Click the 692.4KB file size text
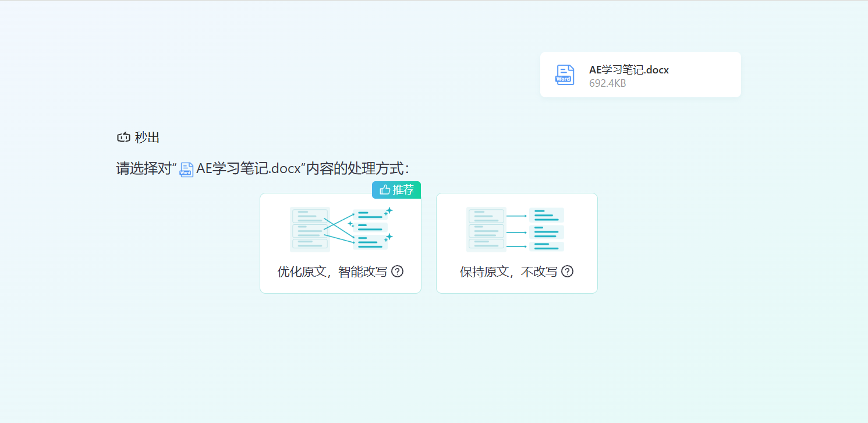868x423 pixels. click(607, 83)
